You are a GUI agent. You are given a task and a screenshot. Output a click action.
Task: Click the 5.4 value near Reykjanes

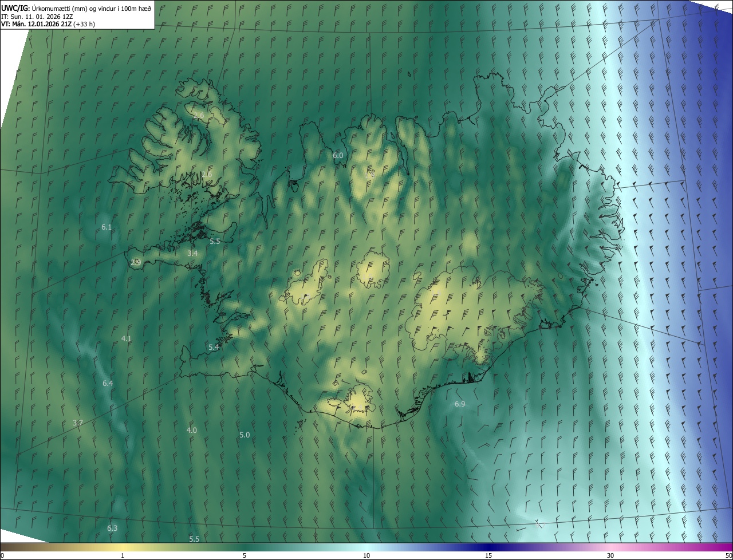click(x=214, y=347)
